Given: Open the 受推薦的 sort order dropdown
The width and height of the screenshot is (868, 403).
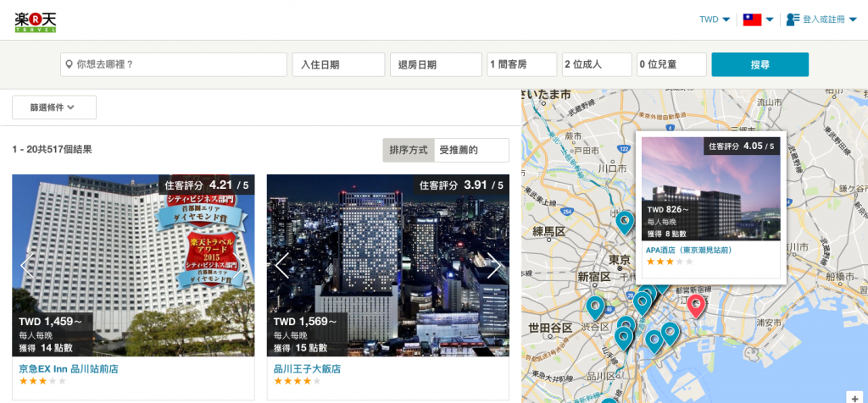Looking at the screenshot, I should [x=471, y=150].
